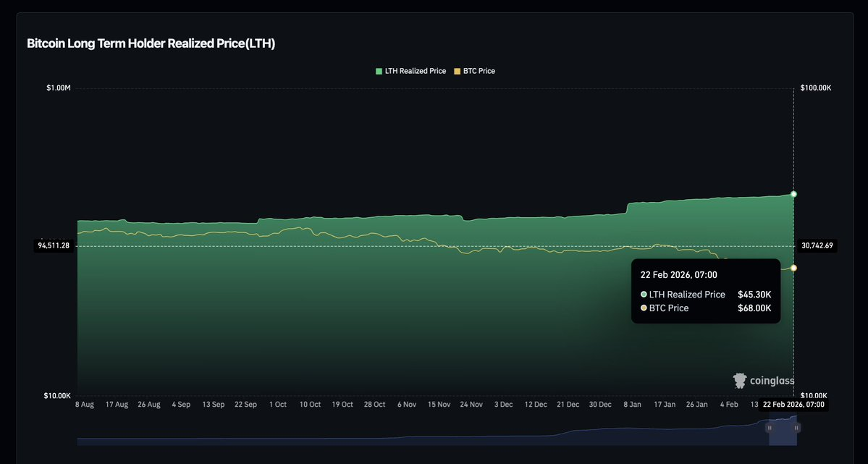Click the tooltip showing 22 Feb 2026, 07:00
Screen dimensions: 868x464
705,291
